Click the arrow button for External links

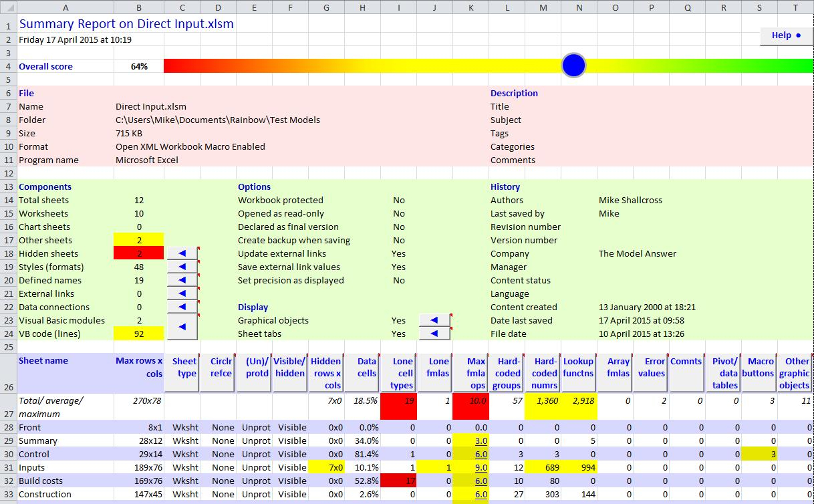182,293
